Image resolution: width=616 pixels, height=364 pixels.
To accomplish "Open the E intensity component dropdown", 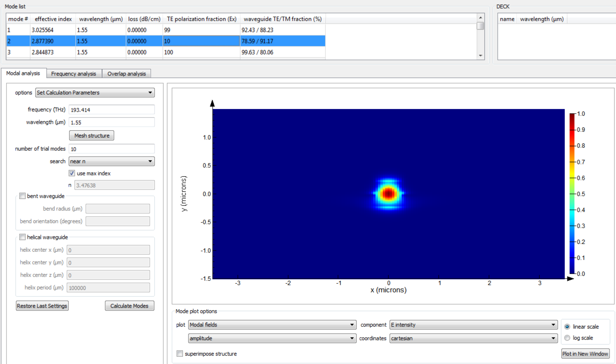I will coord(473,325).
